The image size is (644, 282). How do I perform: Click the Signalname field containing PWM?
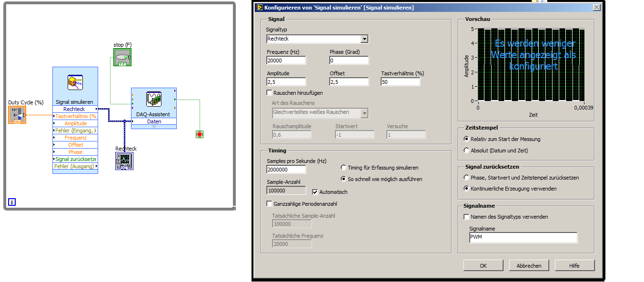coord(523,238)
